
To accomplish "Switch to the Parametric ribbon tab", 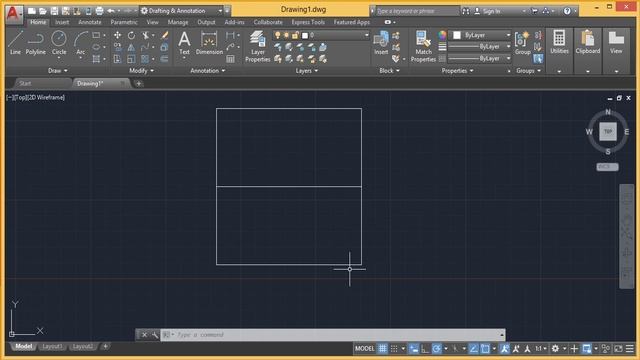I will (x=124, y=22).
